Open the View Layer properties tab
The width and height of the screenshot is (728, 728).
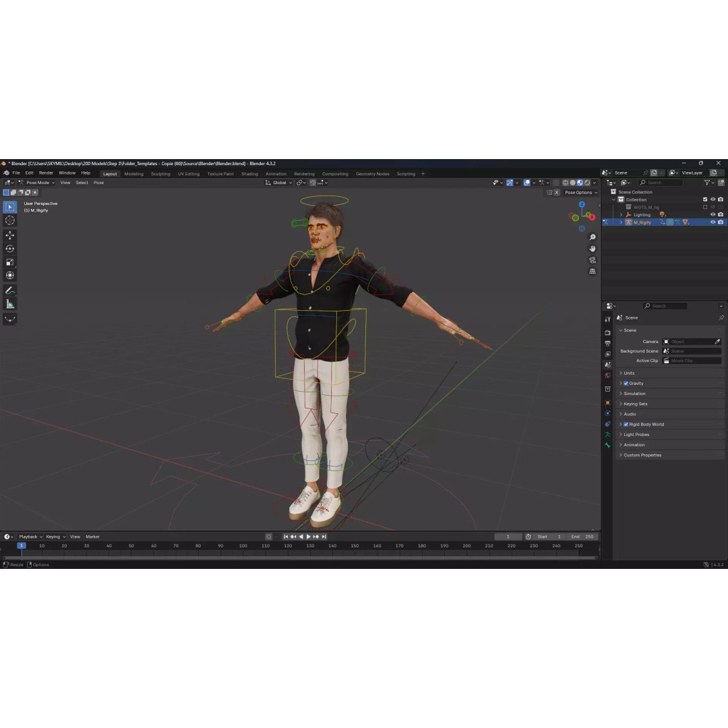coord(607,355)
